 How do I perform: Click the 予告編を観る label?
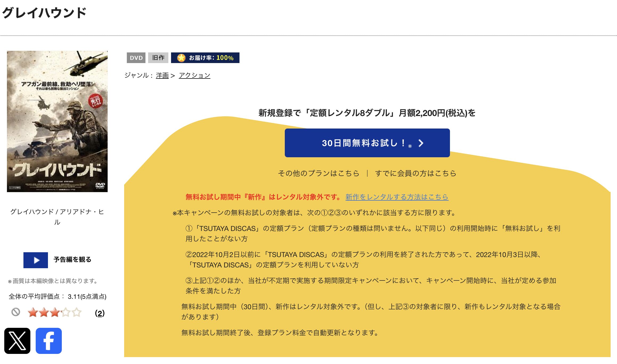(x=72, y=260)
